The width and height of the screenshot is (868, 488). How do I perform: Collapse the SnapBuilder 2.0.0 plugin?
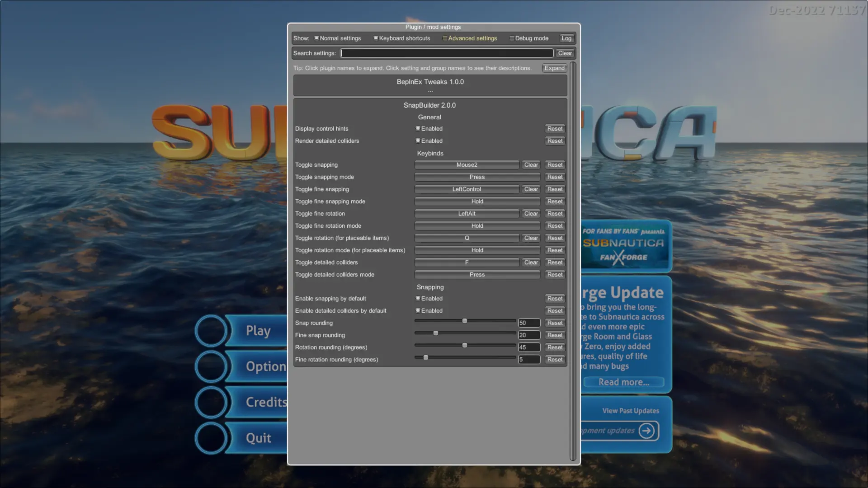tap(429, 105)
